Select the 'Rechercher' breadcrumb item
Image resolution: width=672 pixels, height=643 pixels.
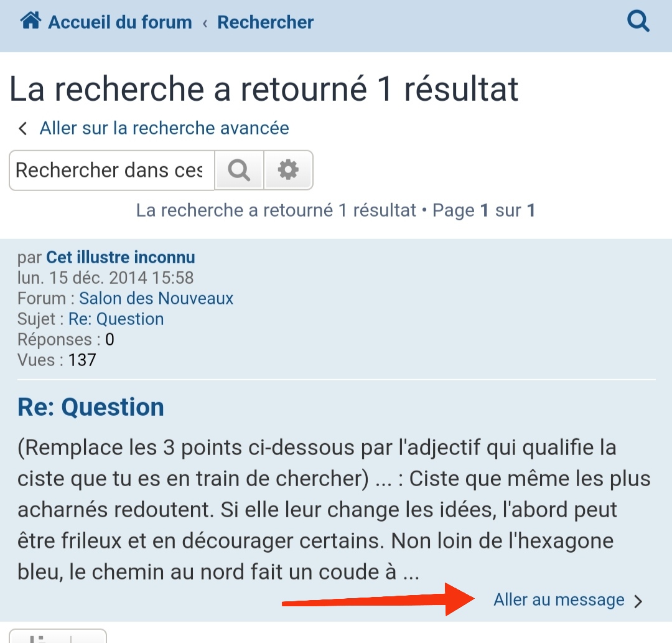click(x=265, y=22)
